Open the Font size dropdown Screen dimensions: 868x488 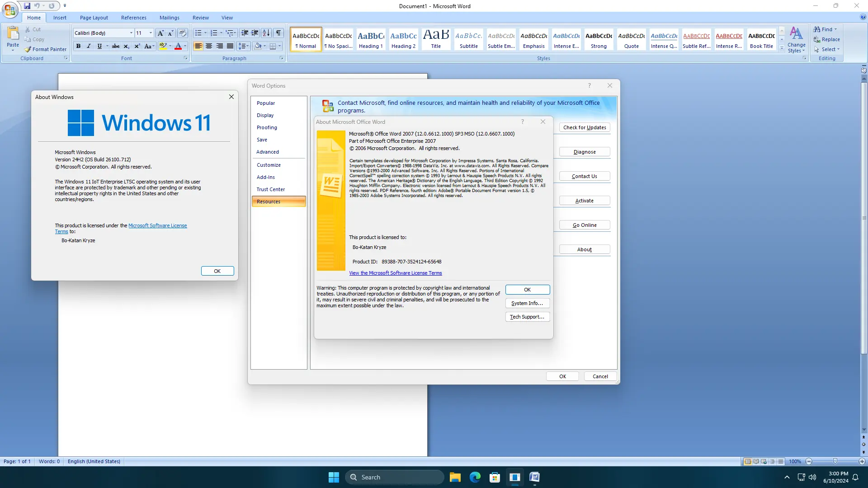coord(151,33)
